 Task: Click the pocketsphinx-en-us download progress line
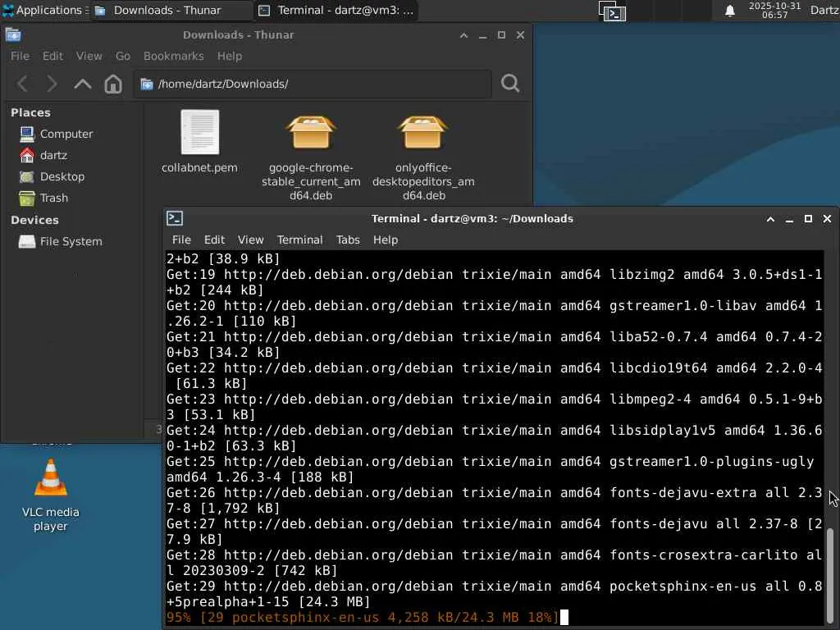coord(363,617)
